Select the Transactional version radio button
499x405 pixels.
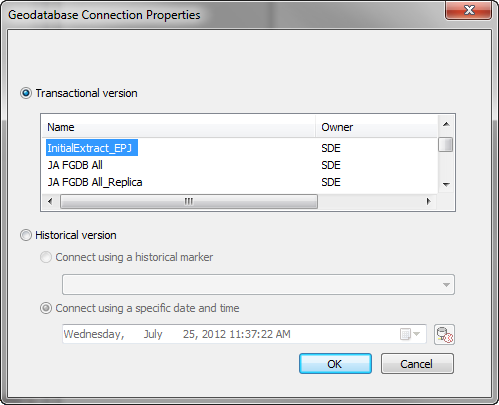point(26,93)
